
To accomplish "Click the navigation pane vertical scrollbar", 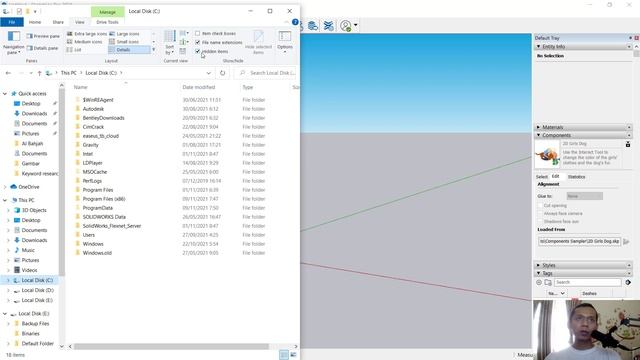I will pyautogui.click(x=62, y=182).
